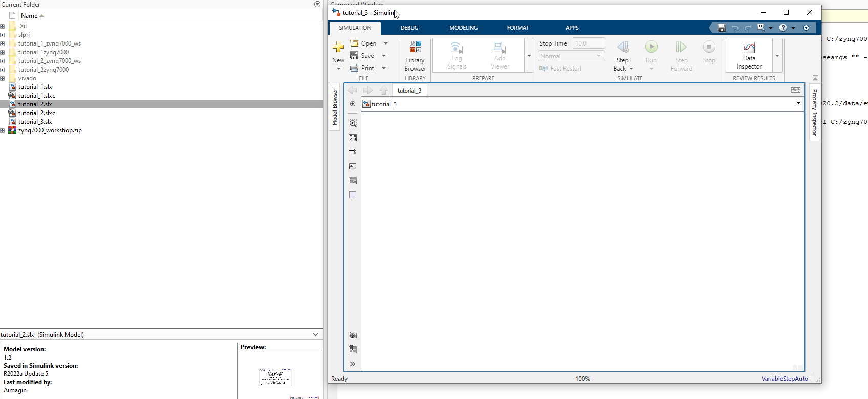Select tutorial_1.slx in Current Folder
This screenshot has width=868, height=399.
tap(35, 87)
